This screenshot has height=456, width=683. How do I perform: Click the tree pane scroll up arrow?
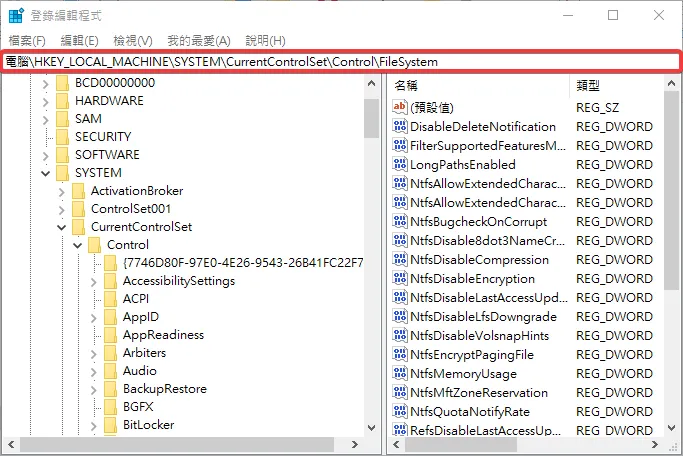372,83
